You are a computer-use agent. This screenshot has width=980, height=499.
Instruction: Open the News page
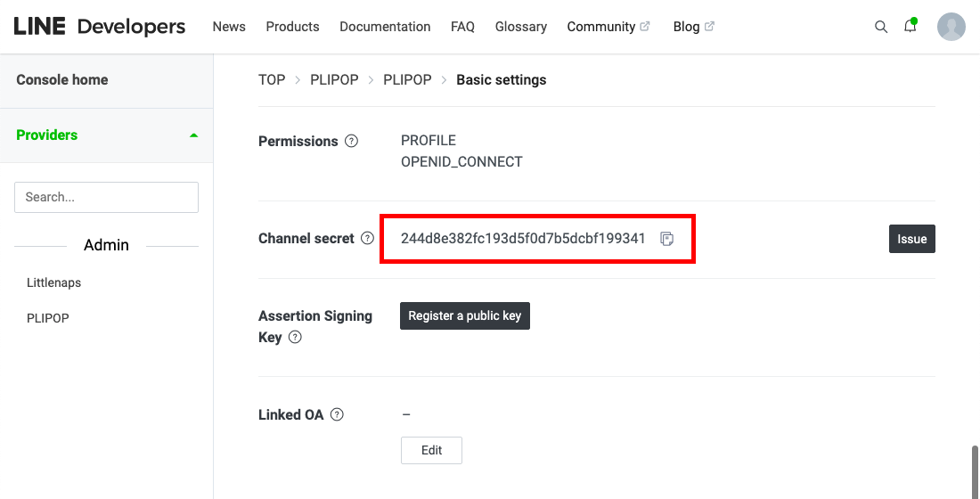(229, 27)
